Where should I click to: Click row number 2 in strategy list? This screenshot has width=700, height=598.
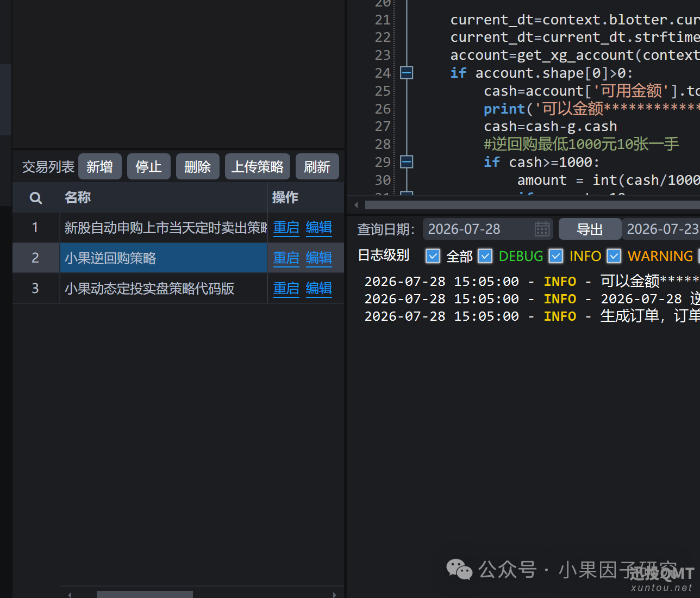coord(35,258)
